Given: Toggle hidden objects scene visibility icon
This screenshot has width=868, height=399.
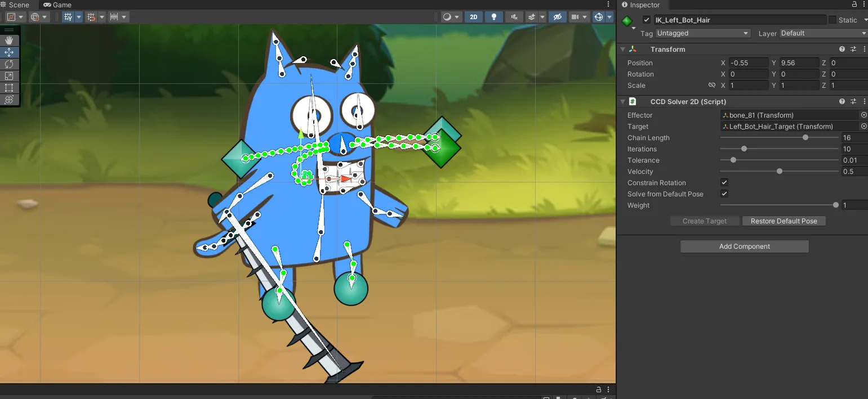Looking at the screenshot, I should point(557,17).
